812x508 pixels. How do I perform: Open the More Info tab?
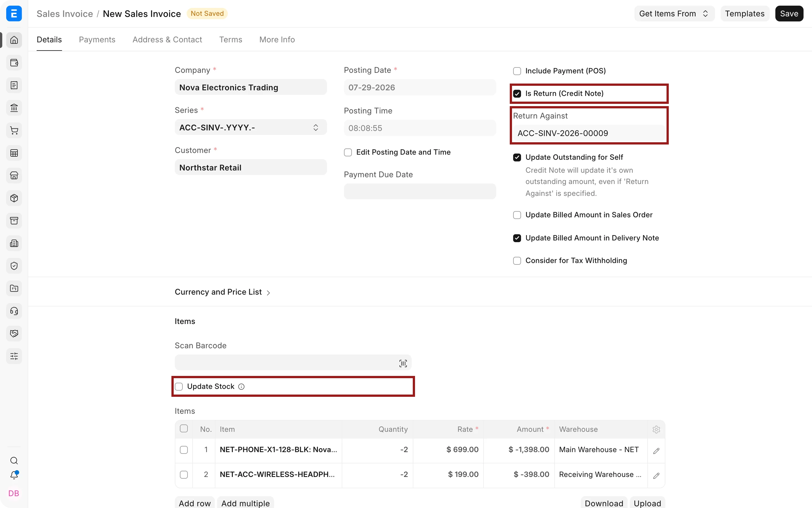click(277, 40)
